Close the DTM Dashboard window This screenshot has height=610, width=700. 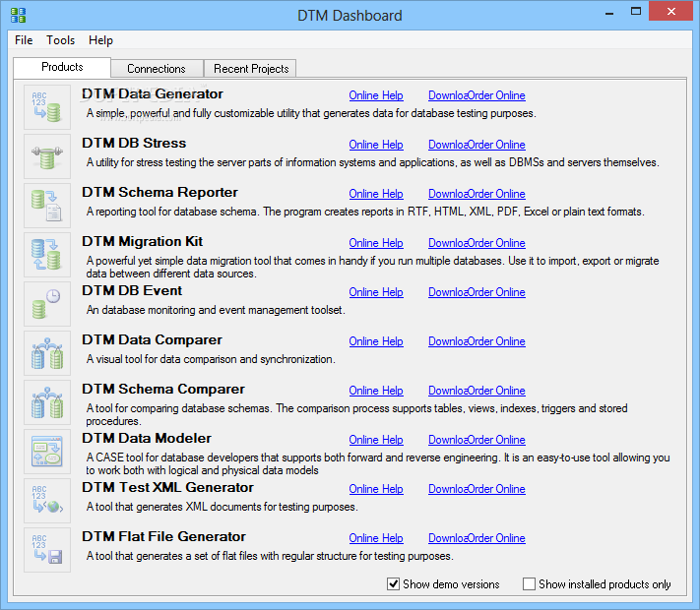click(x=671, y=11)
